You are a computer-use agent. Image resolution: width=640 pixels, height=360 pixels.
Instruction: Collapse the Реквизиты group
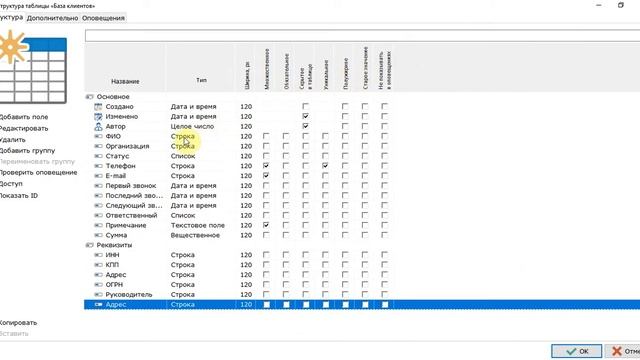point(89,245)
